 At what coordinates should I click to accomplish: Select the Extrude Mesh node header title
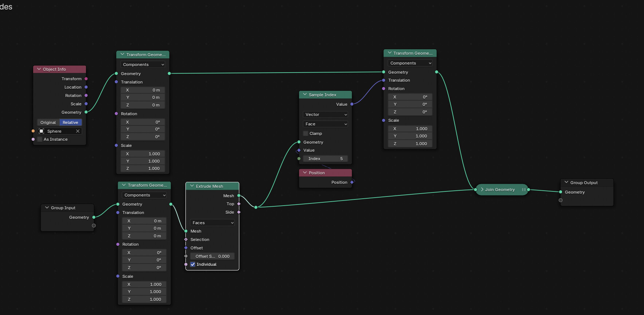(x=209, y=186)
